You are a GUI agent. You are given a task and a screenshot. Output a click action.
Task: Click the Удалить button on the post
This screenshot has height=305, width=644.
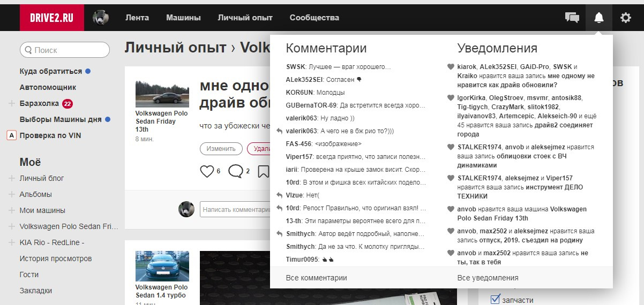click(x=259, y=149)
